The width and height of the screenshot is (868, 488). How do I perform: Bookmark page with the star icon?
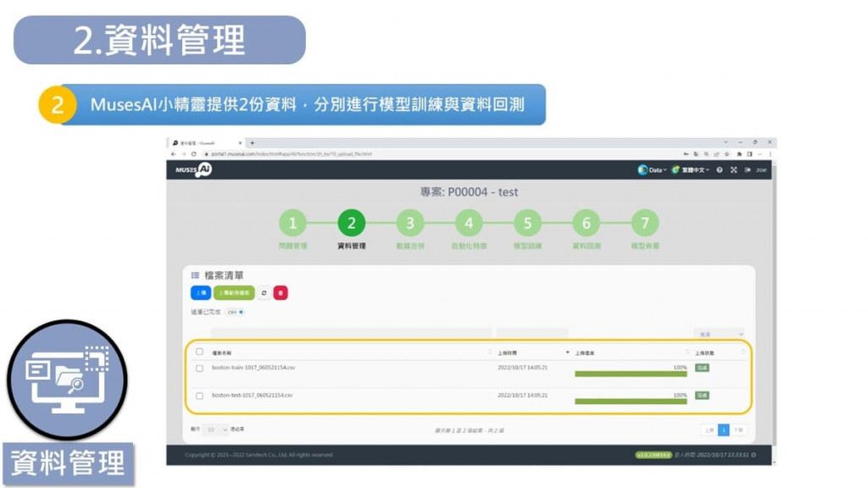(726, 154)
